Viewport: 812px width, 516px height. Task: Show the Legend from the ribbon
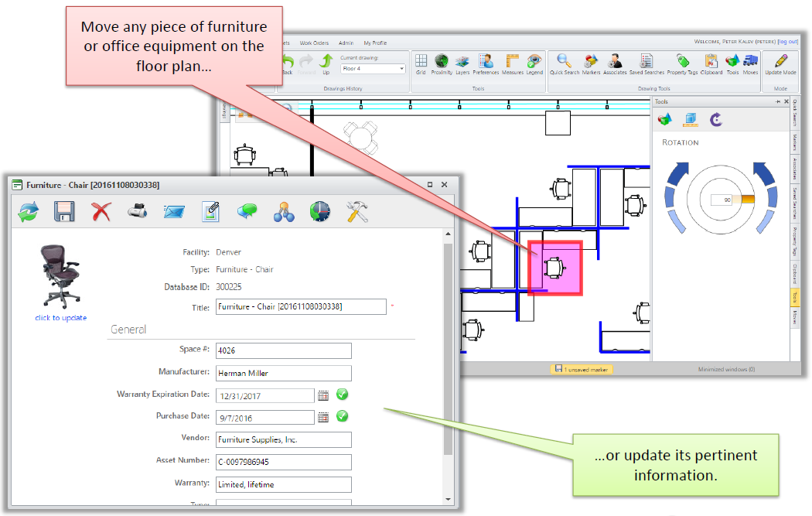pos(534,64)
